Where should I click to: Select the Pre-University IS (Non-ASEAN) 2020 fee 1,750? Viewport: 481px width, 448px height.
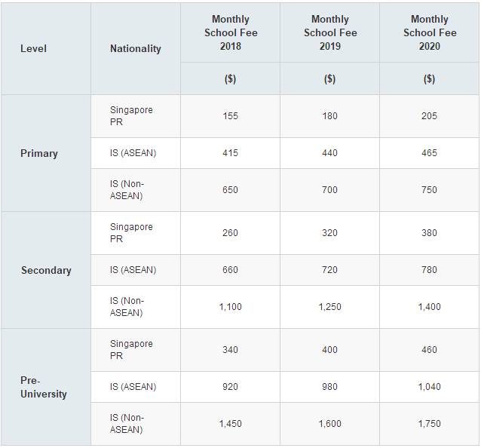pyautogui.click(x=429, y=424)
